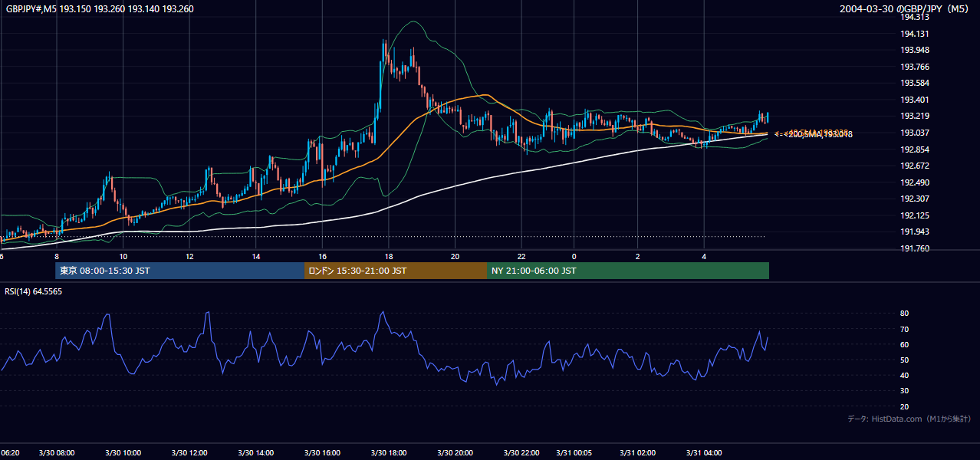This screenshot has width=980, height=460.
Task: Click price axis label 192.490
Action: coord(915,182)
